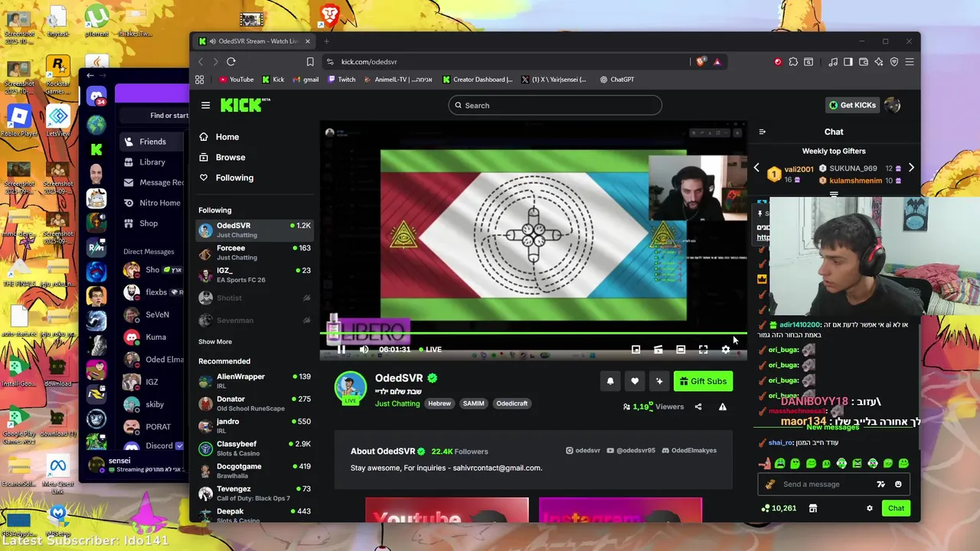Click the sparkle icon beside Gift Subs
Screen dimensions: 980x551
click(659, 381)
